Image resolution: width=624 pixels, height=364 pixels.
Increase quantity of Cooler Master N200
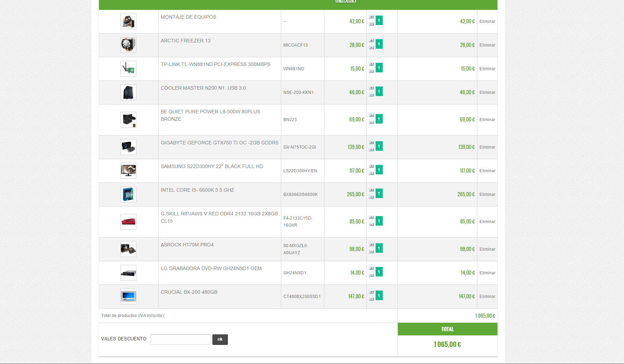[x=371, y=88]
